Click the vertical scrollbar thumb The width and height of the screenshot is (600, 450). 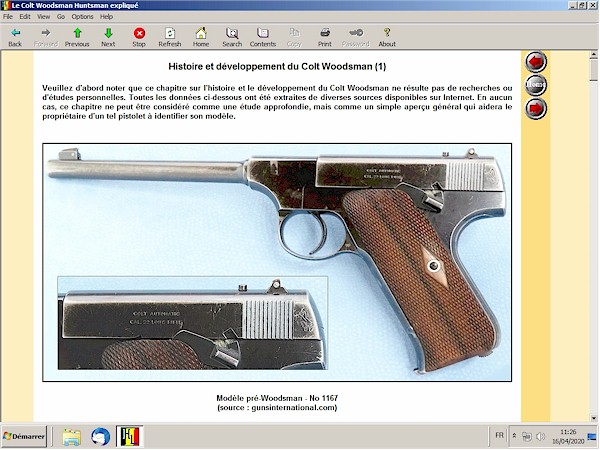594,70
